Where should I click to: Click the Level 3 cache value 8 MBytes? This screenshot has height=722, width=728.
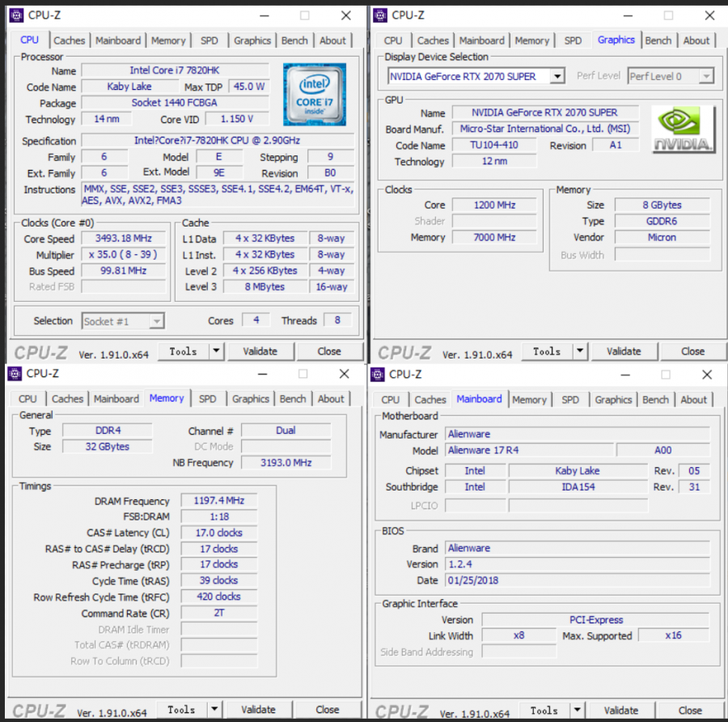pos(265,287)
